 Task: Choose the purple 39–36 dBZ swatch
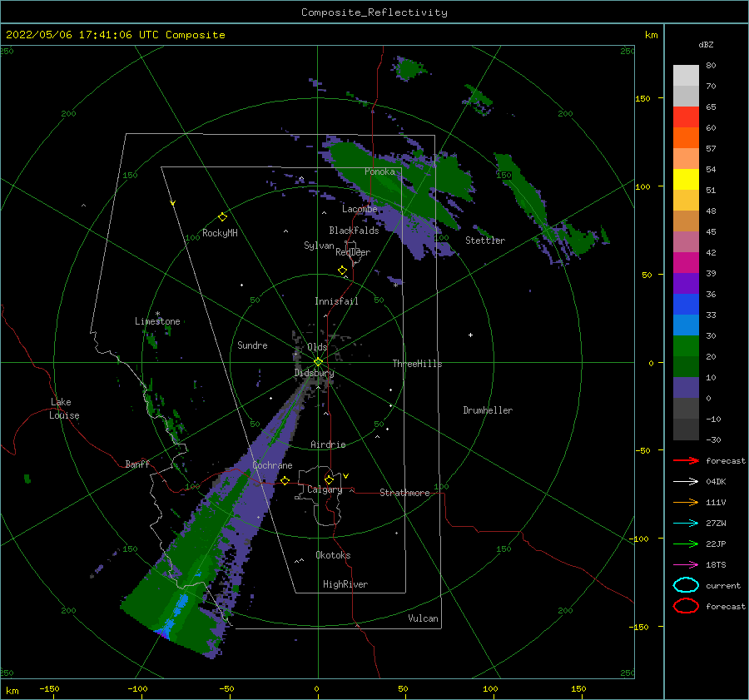coord(686,283)
